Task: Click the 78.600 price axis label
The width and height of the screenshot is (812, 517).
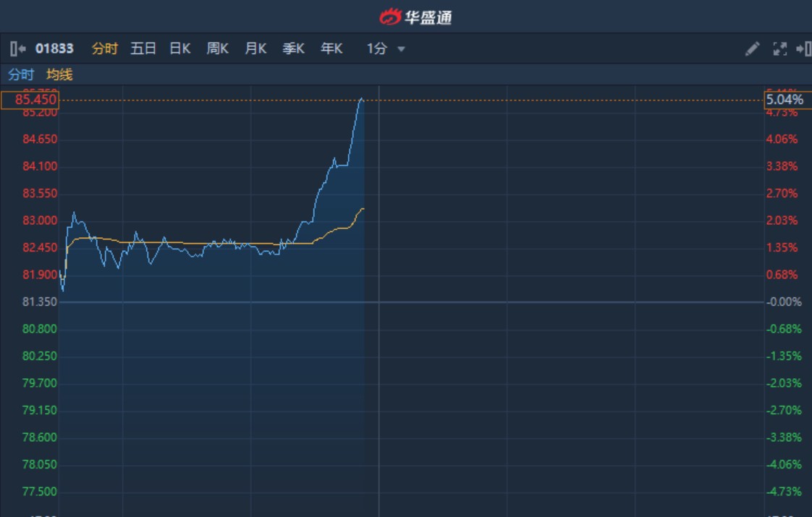Action: coord(40,437)
